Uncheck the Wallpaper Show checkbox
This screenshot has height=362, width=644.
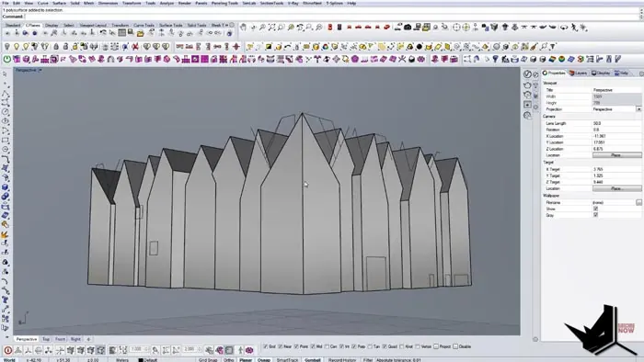pos(595,209)
